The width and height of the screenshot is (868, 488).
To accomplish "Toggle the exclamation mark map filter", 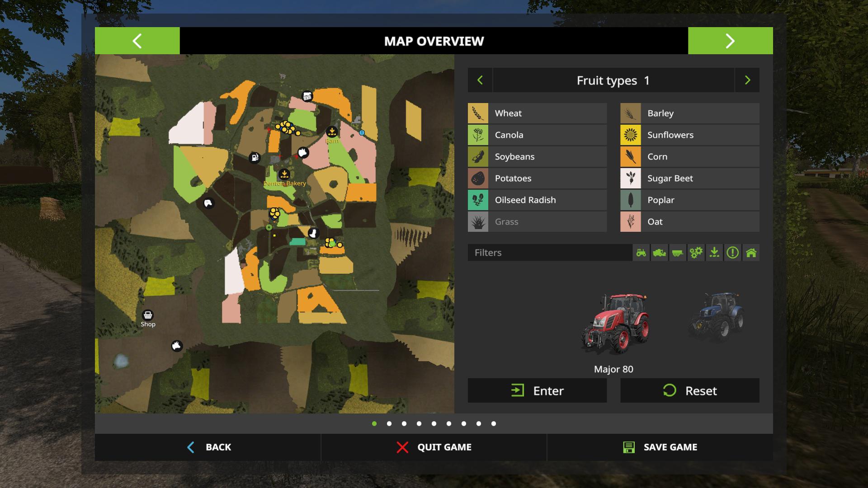I will pos(733,253).
